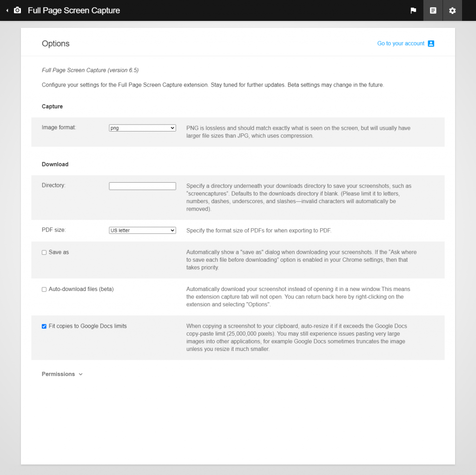Image resolution: width=476 pixels, height=475 pixels.
Task: Click the camera logo icon
Action: coord(18,10)
